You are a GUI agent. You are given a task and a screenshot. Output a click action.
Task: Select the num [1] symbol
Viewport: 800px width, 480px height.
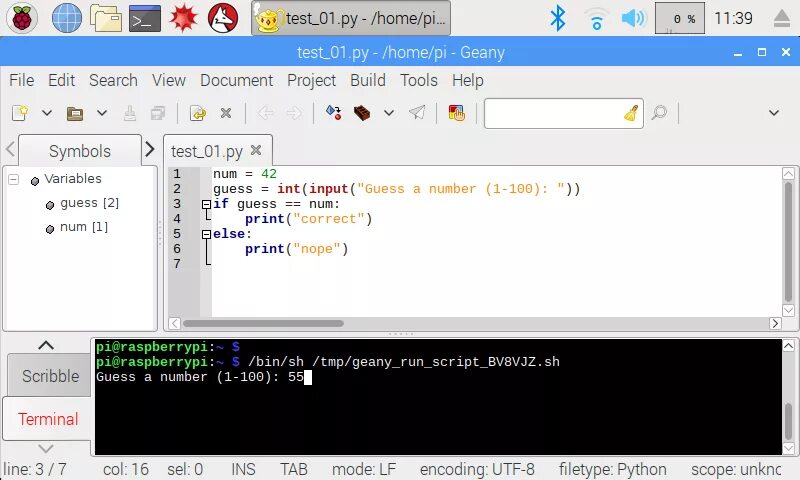(84, 227)
